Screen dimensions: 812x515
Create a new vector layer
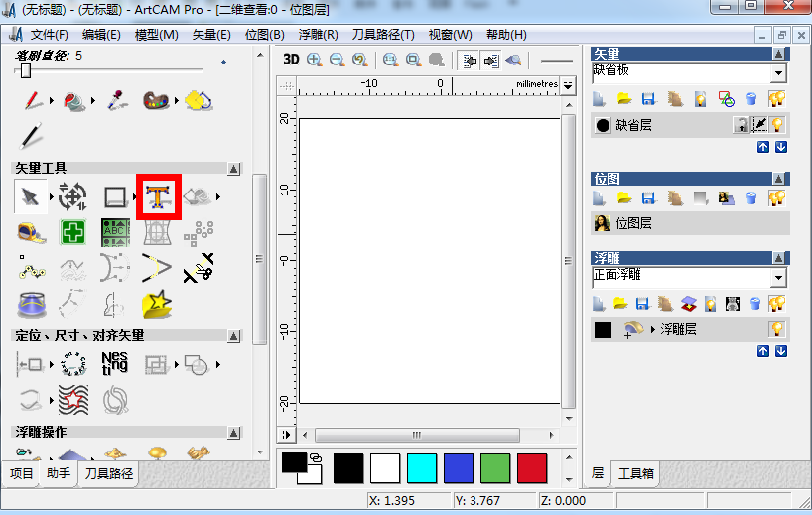(x=599, y=98)
